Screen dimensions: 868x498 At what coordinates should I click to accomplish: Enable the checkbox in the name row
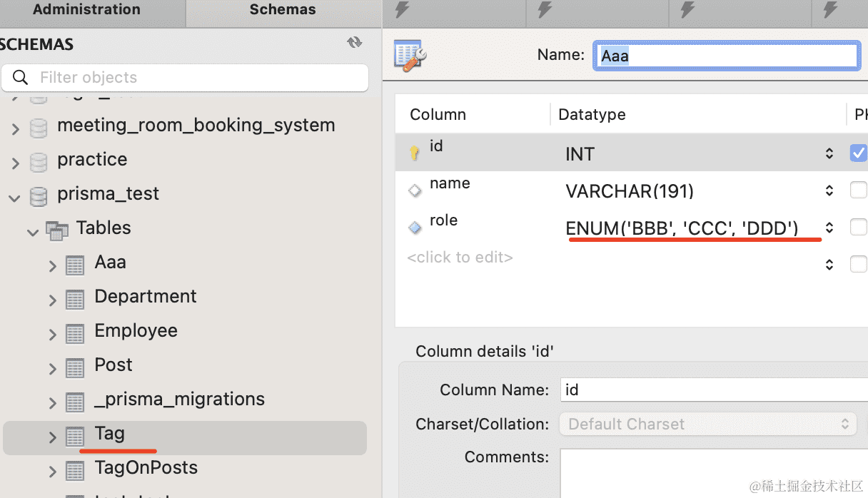pyautogui.click(x=858, y=190)
